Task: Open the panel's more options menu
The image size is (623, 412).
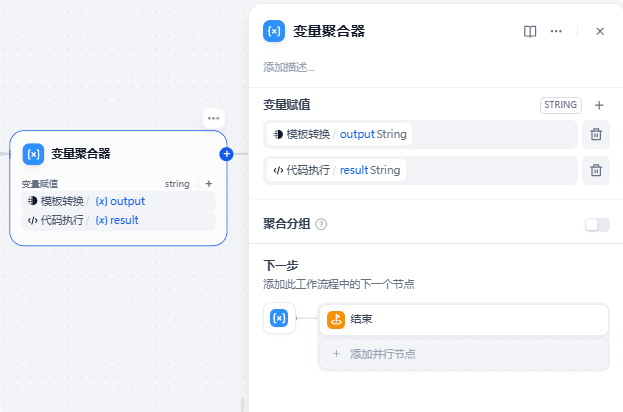Action: [x=556, y=31]
